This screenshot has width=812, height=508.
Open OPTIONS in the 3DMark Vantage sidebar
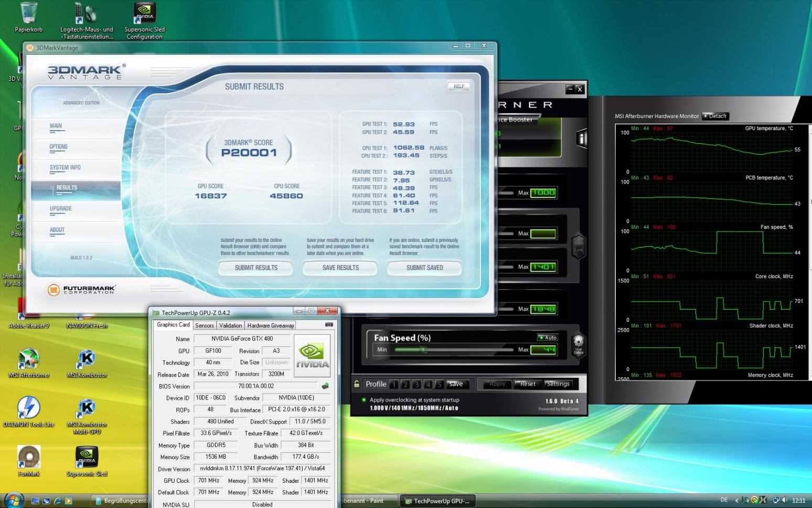(59, 147)
